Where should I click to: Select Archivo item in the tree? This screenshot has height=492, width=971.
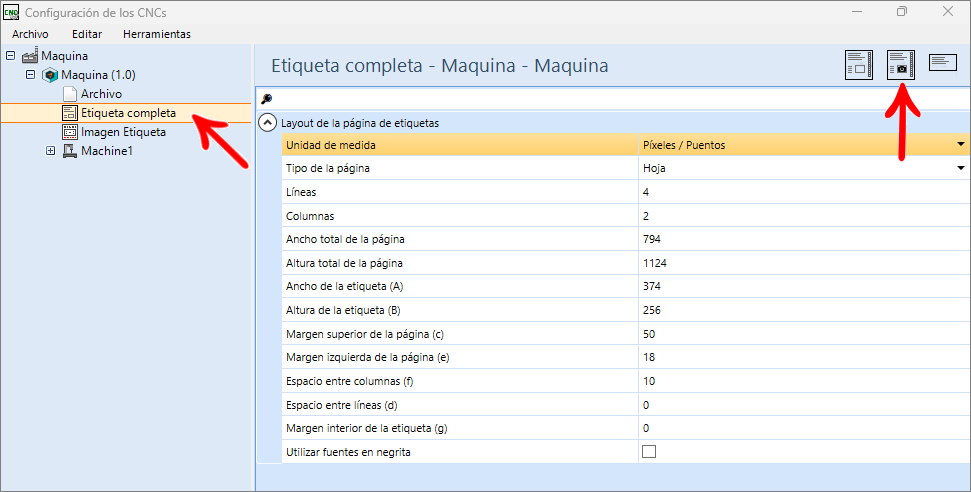pos(101,94)
